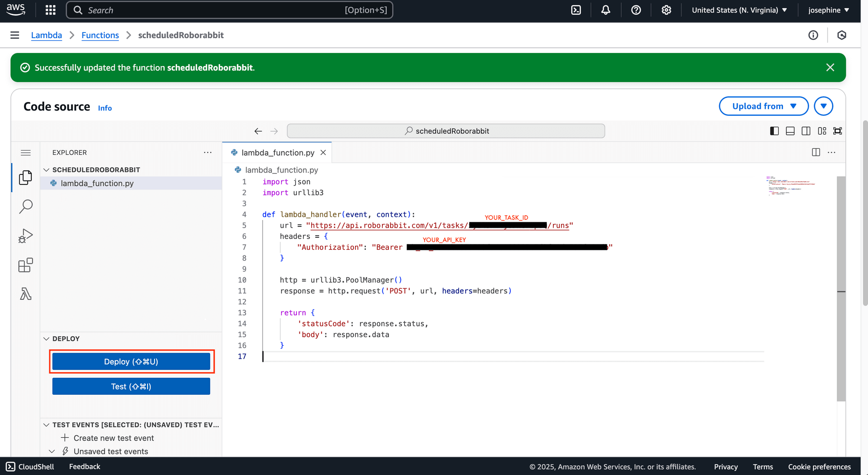Open the Extensions icon
868x475 pixels.
pyautogui.click(x=26, y=265)
